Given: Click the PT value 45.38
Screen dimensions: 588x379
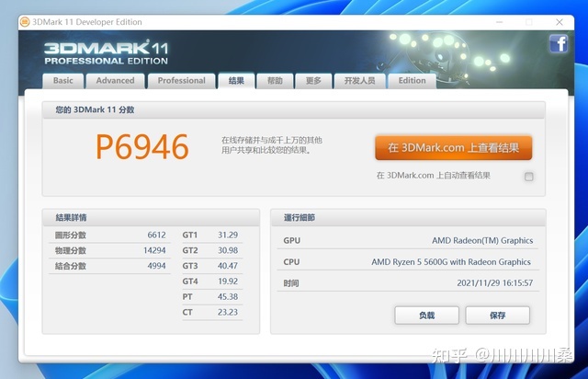Looking at the screenshot, I should (228, 297).
